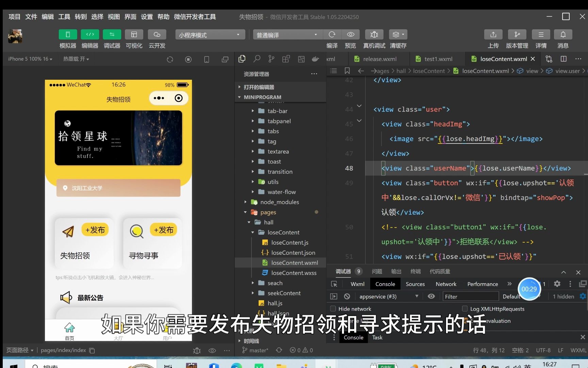Open the 普通编译 compile mode dropdown
The width and height of the screenshot is (588, 368).
pyautogui.click(x=287, y=34)
